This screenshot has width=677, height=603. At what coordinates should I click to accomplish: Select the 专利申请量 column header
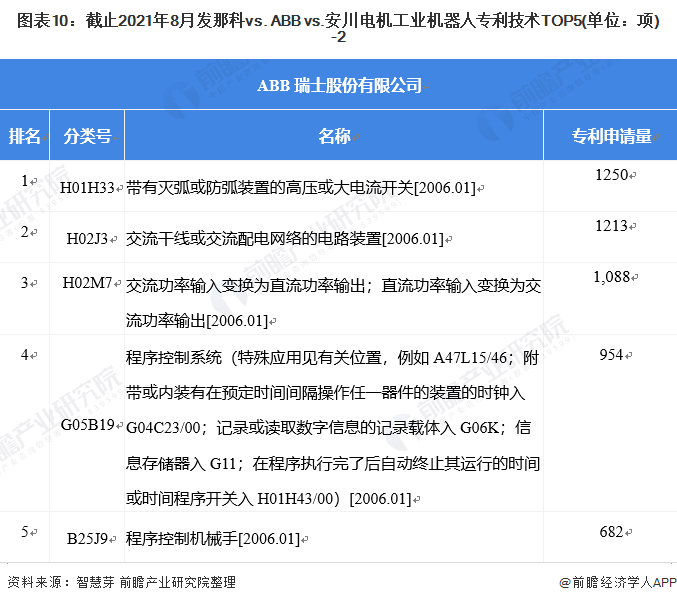(x=611, y=136)
